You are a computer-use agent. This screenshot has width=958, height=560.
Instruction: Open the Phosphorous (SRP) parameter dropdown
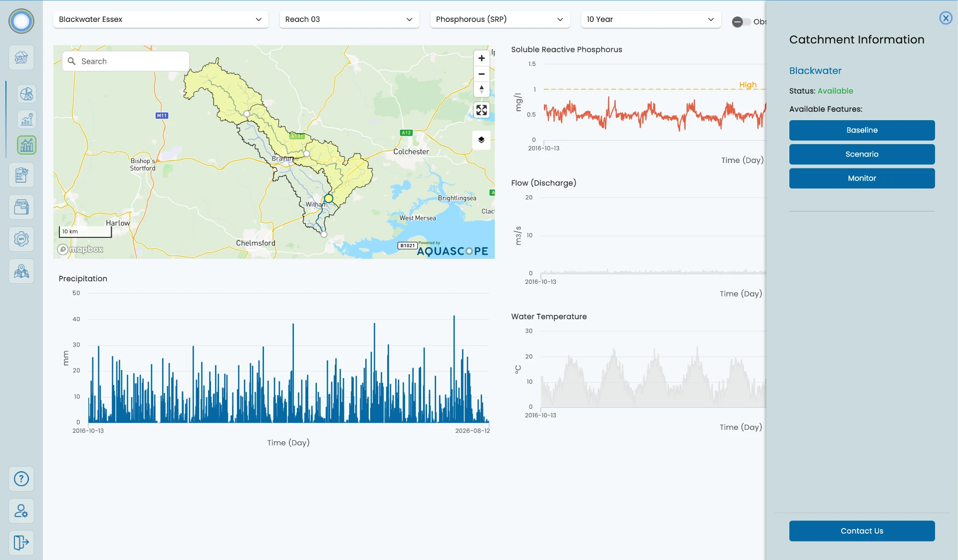point(500,19)
